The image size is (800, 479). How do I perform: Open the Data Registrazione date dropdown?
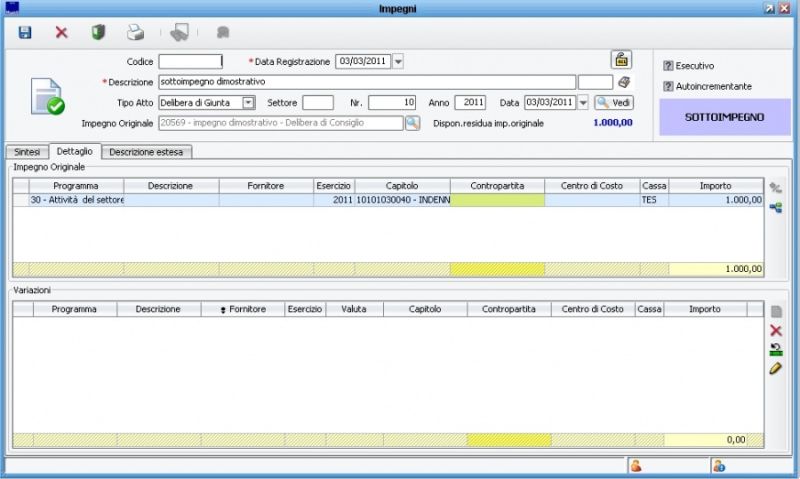[x=398, y=62]
